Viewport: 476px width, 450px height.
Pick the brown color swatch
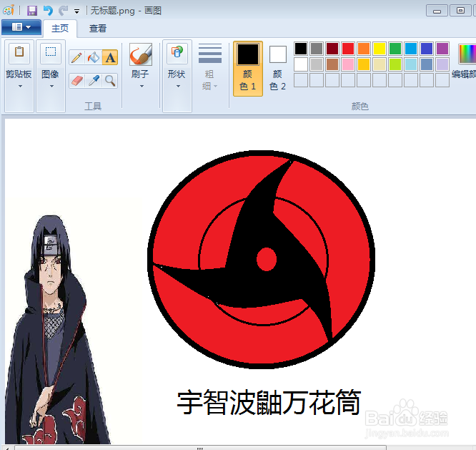(x=332, y=64)
